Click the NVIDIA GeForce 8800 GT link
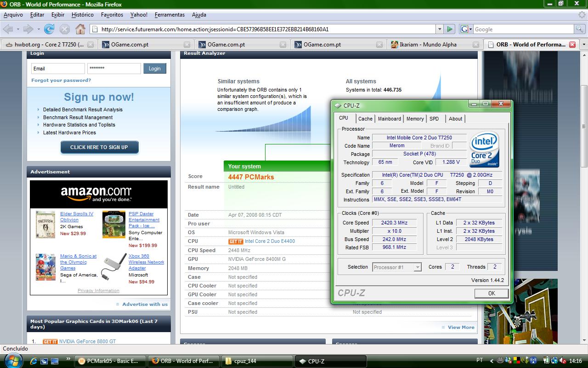588x368 pixels. click(x=87, y=342)
